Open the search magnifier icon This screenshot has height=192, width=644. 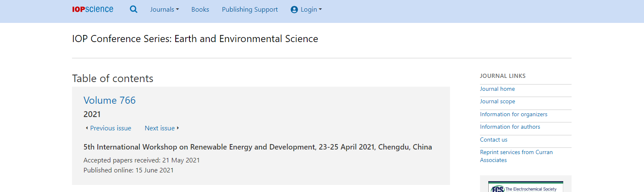[x=134, y=9]
